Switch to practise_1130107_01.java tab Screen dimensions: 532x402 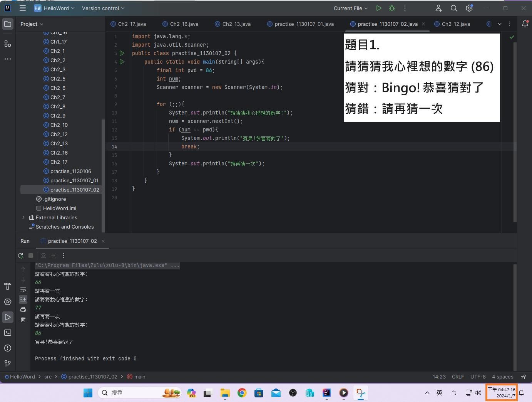(x=301, y=24)
